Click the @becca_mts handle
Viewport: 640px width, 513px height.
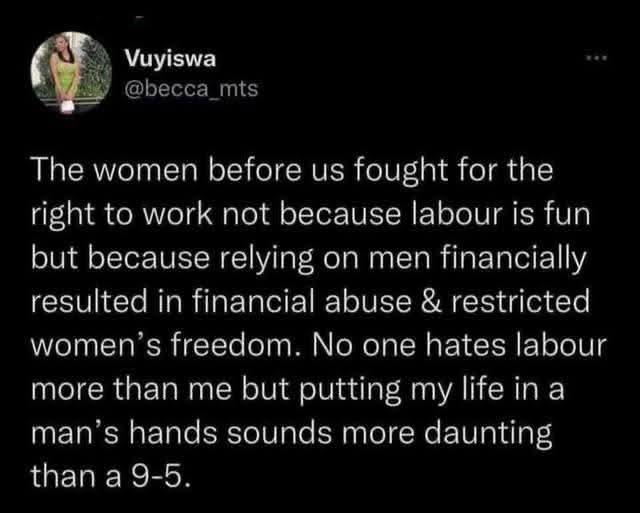pyautogui.click(x=190, y=89)
